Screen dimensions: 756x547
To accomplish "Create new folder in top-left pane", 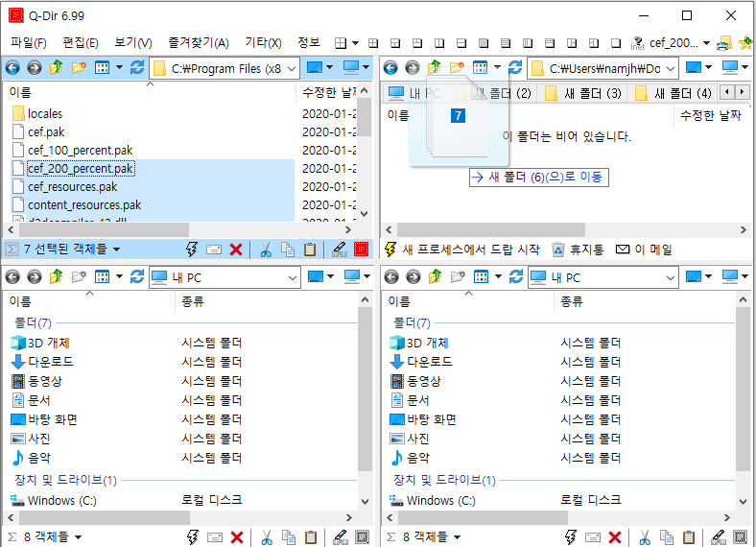I will [79, 68].
